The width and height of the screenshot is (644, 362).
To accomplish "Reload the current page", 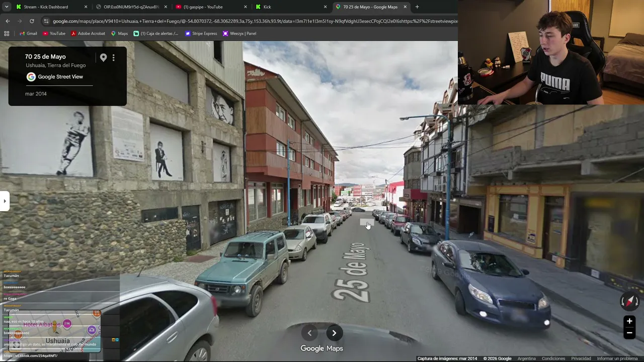I will pyautogui.click(x=32, y=21).
